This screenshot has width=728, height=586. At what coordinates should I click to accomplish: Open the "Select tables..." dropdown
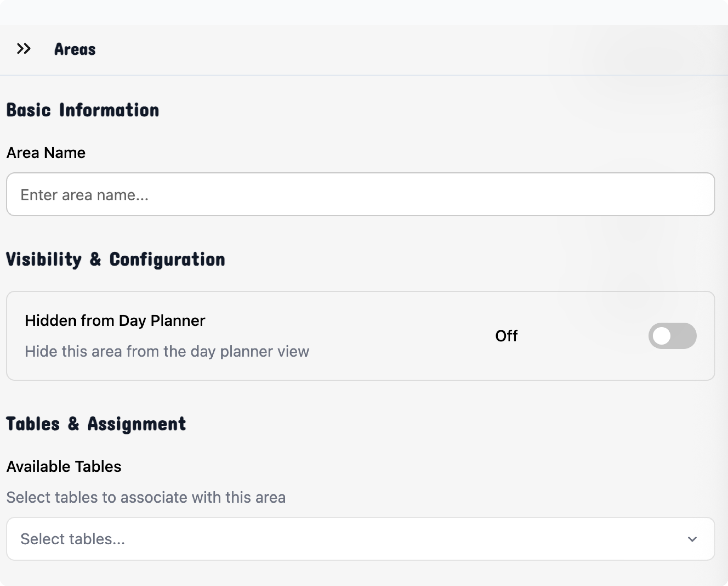point(360,539)
